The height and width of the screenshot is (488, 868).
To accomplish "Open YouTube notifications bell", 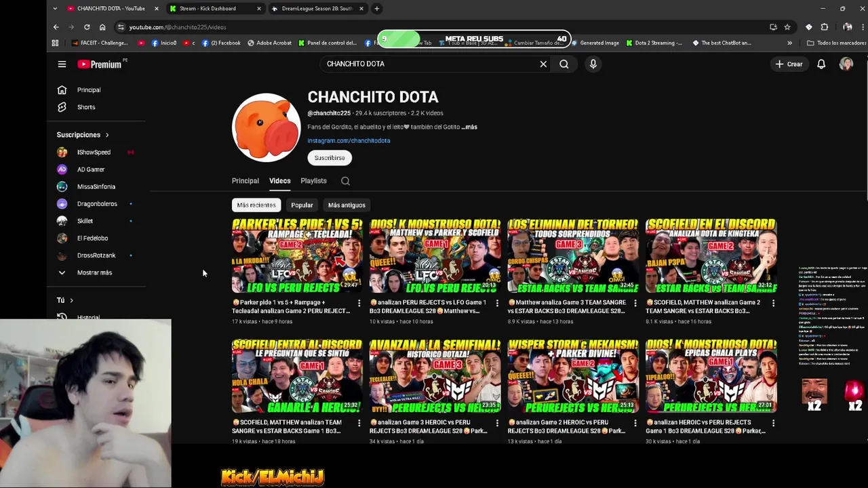I will (x=821, y=64).
